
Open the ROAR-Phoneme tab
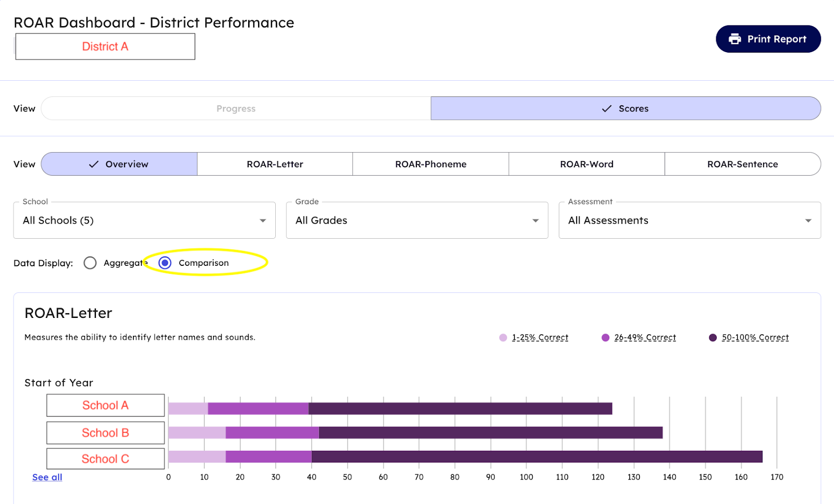[x=431, y=164]
